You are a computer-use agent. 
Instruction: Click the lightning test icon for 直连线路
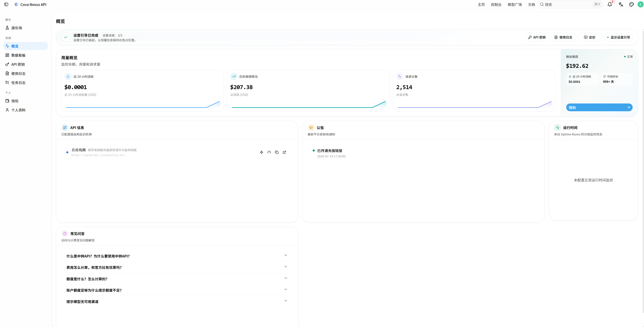pyautogui.click(x=261, y=152)
